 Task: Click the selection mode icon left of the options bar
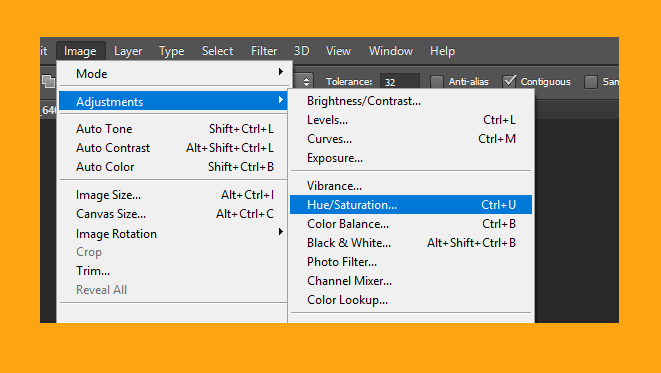[x=48, y=81]
